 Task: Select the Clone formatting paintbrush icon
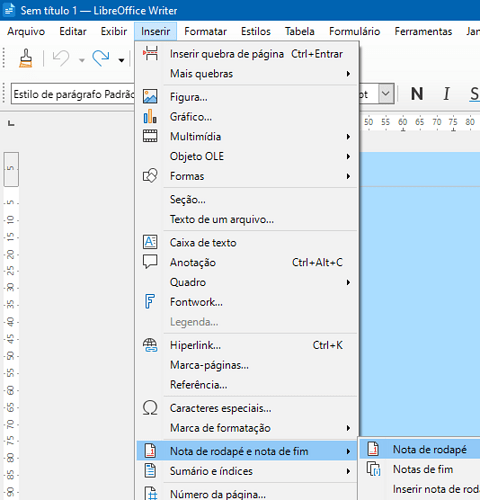tap(26, 58)
